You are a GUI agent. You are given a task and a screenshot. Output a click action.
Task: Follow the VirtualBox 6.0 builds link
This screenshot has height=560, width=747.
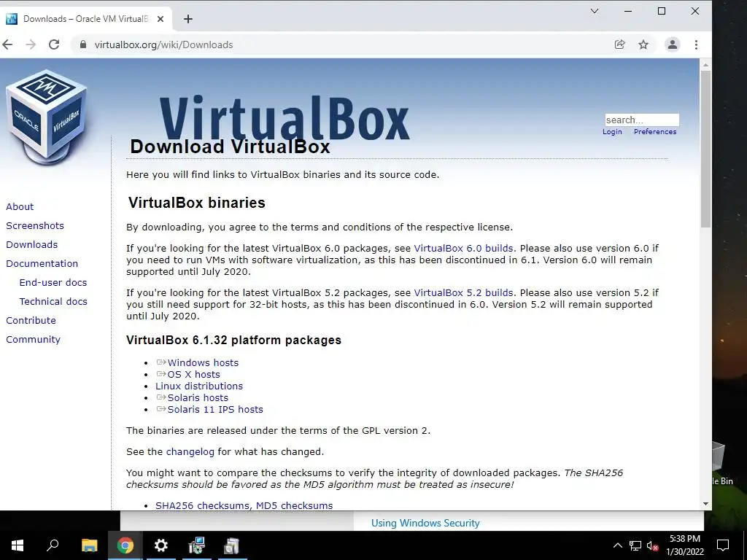pyautogui.click(x=463, y=248)
